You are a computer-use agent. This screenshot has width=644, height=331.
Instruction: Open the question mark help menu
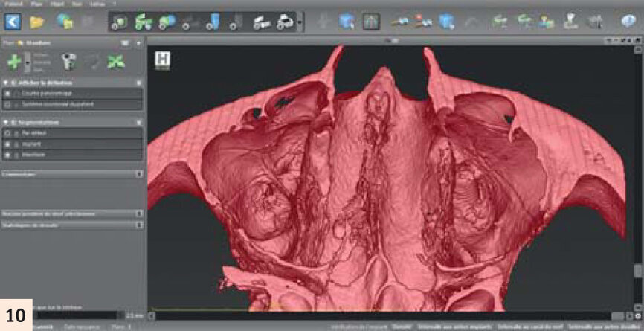pos(115,4)
